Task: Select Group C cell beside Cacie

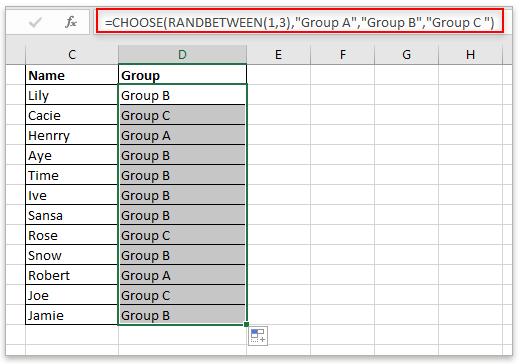Action: (182, 115)
